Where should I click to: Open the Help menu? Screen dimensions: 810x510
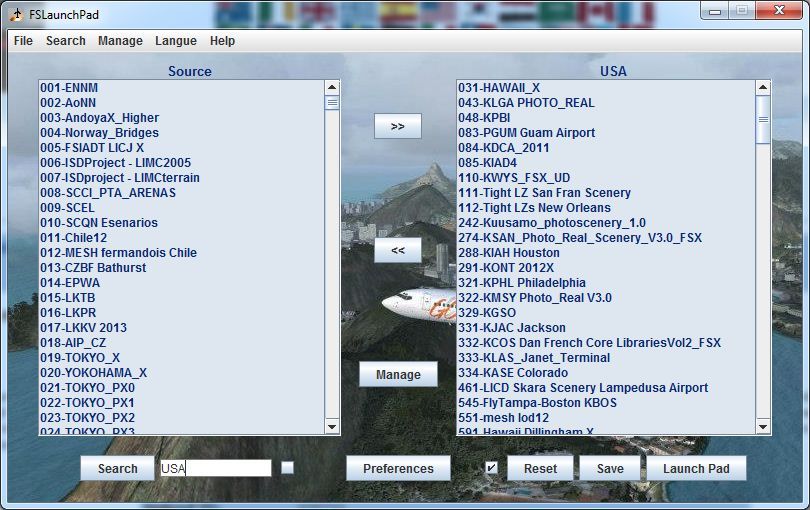click(x=222, y=41)
